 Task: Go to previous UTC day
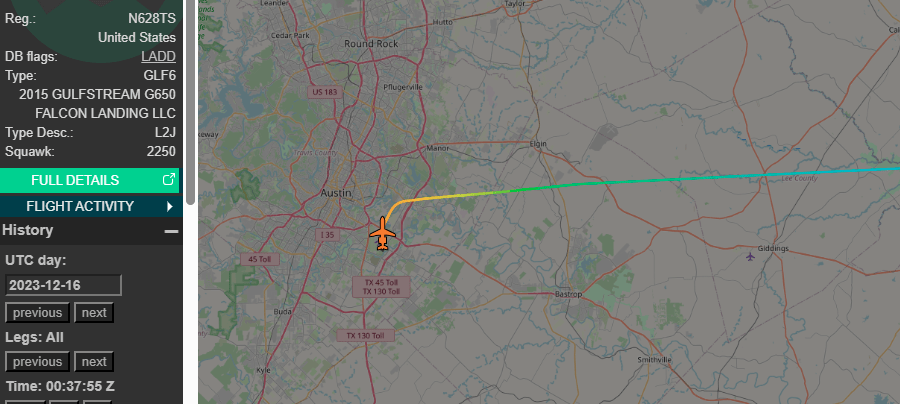click(37, 313)
